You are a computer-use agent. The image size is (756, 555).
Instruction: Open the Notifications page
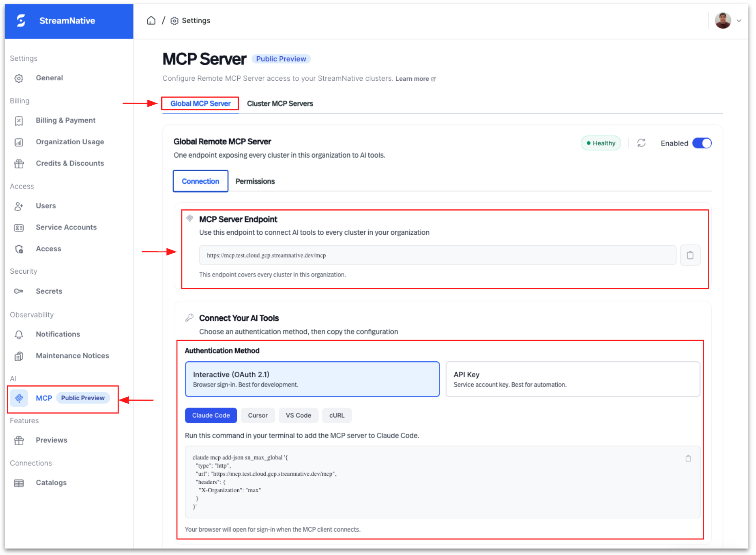pyautogui.click(x=58, y=334)
